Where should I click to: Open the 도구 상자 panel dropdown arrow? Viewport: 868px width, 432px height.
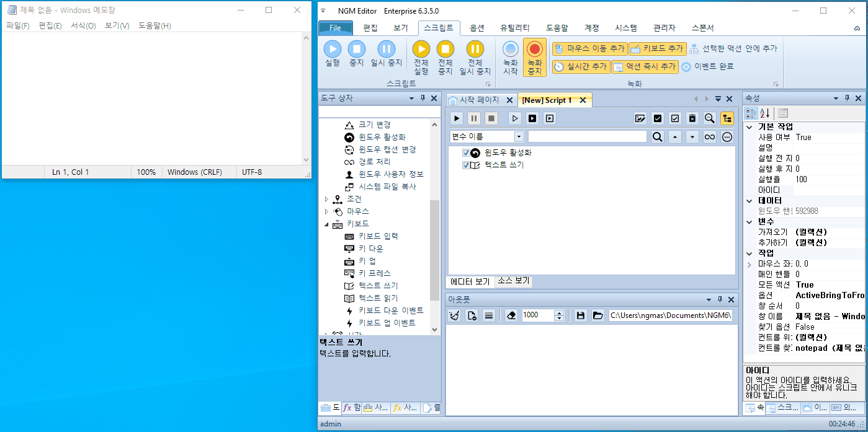click(x=411, y=99)
